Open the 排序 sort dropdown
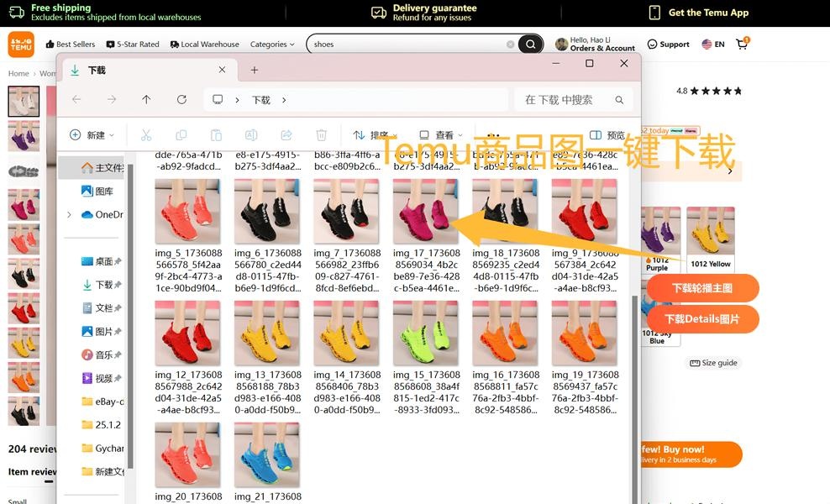Viewport: 830px width, 504px height. [376, 135]
